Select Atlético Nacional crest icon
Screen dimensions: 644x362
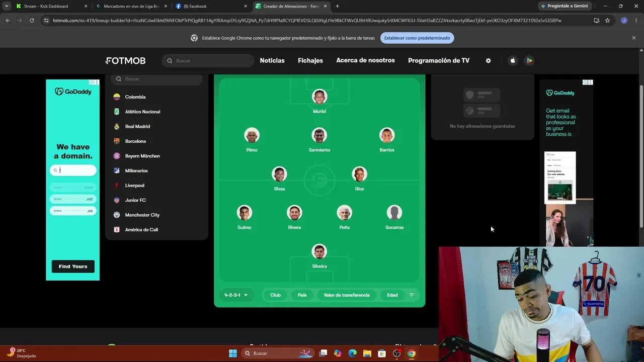117,112
